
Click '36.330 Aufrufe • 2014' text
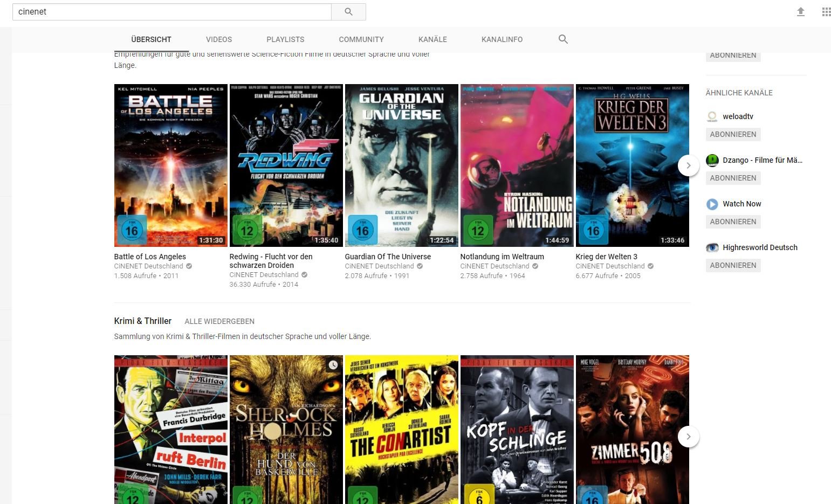coord(264,285)
